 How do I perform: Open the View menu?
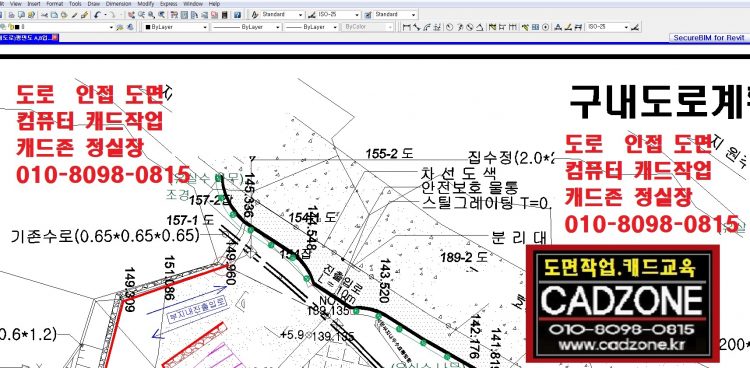(x=15, y=3)
